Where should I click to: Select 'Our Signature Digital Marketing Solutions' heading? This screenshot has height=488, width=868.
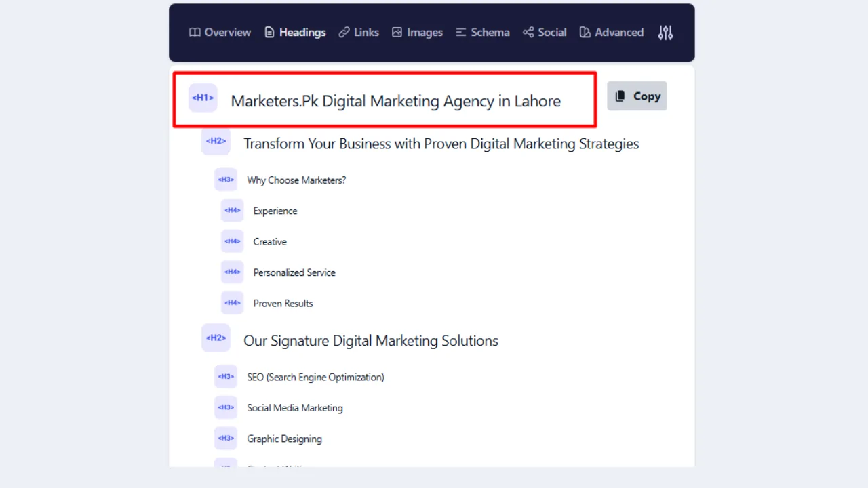tap(371, 341)
